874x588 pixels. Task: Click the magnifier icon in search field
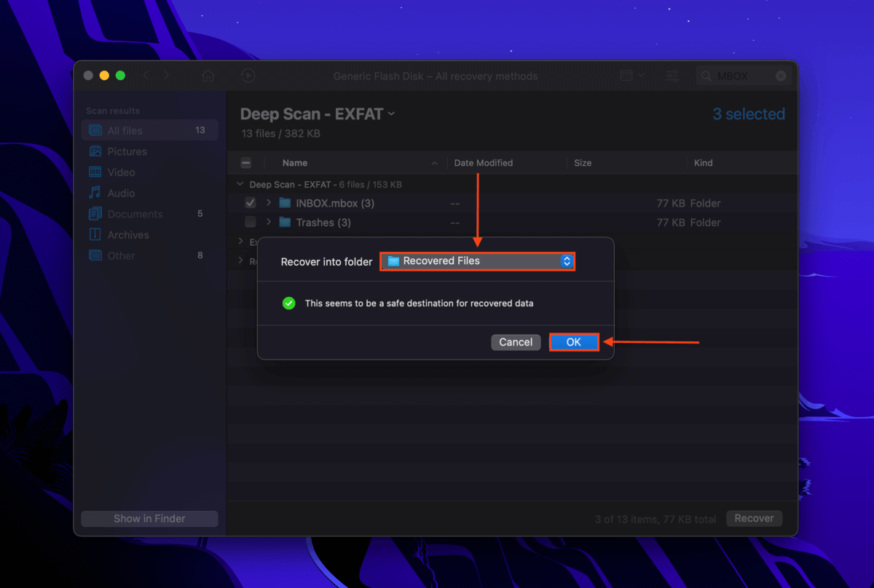706,76
